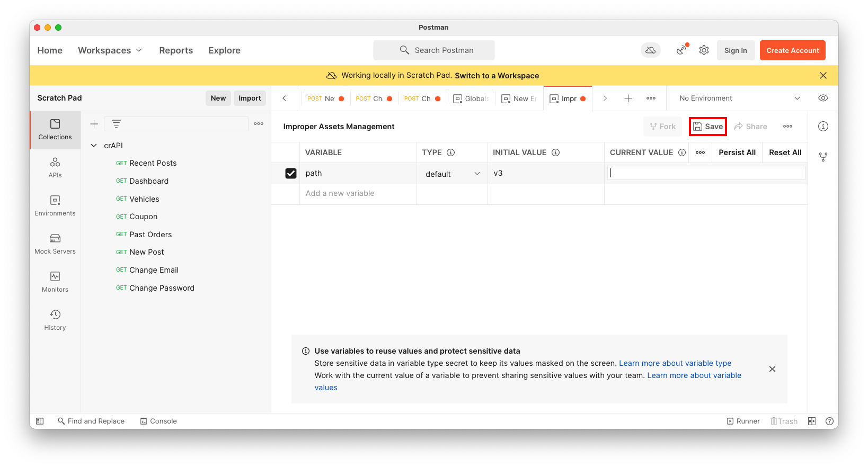868x468 pixels.
Task: Open the Console in status bar
Action: 158,421
